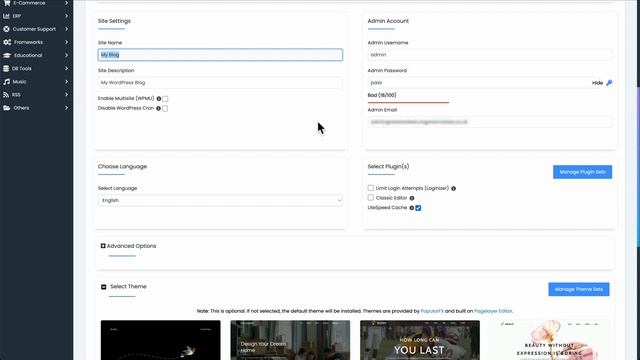Enable Multisite (WPMU) checkbox

point(165,99)
